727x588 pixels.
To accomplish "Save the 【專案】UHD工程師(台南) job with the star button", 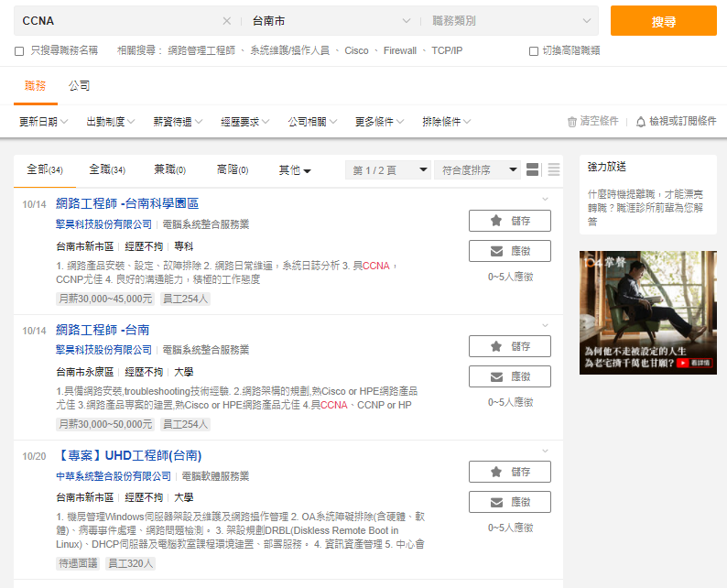I will point(509,472).
